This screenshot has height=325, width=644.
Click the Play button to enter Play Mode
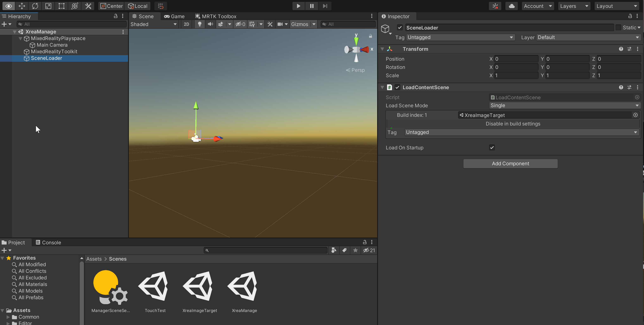click(x=298, y=6)
